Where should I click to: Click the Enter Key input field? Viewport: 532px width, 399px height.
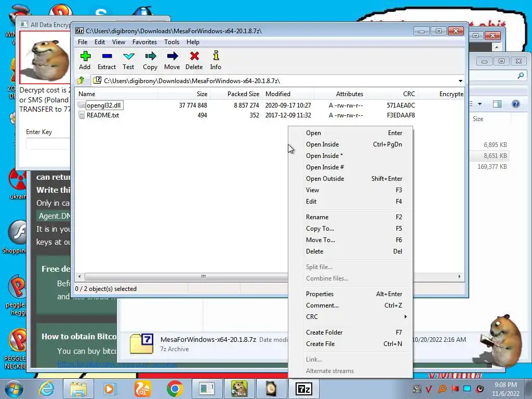(x=48, y=144)
